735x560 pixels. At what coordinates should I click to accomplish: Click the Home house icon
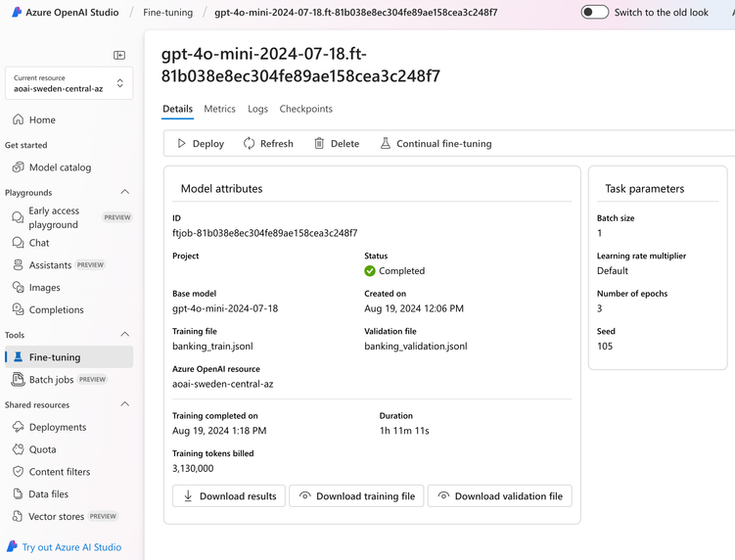19,119
